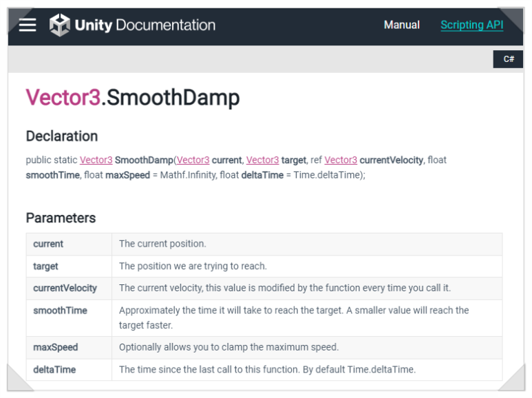The width and height of the screenshot is (532, 398).
Task: Open the hamburger navigation menu
Action: point(28,25)
